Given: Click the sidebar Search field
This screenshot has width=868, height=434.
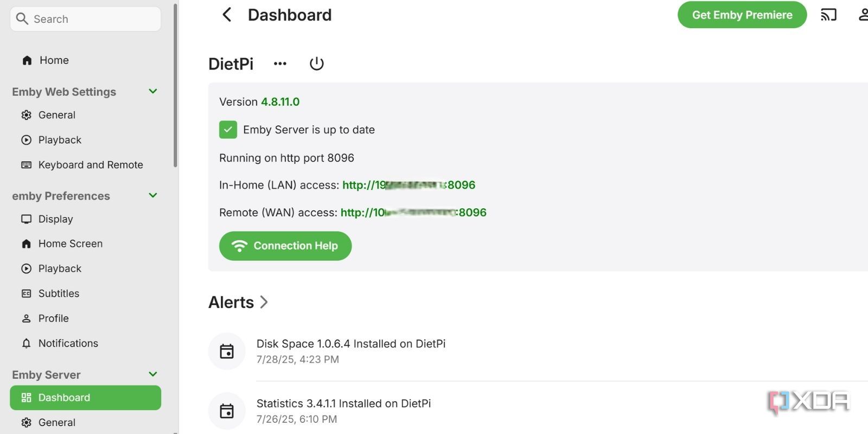Looking at the screenshot, I should point(86,19).
